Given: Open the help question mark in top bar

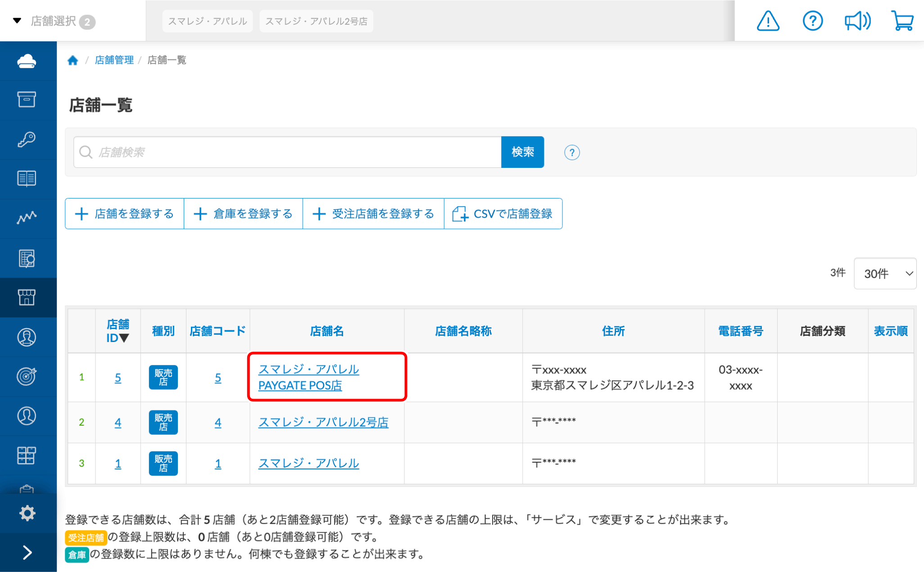Looking at the screenshot, I should [812, 21].
